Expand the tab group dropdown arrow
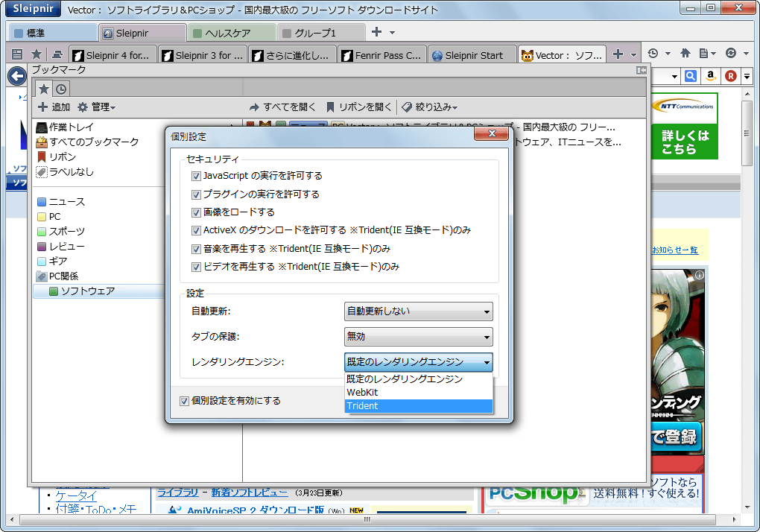 click(x=392, y=33)
